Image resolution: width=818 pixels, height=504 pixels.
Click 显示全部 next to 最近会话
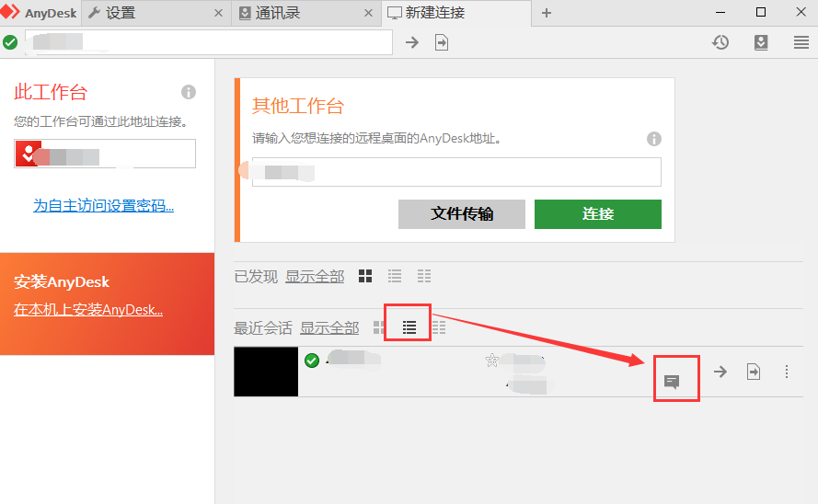[x=329, y=327]
